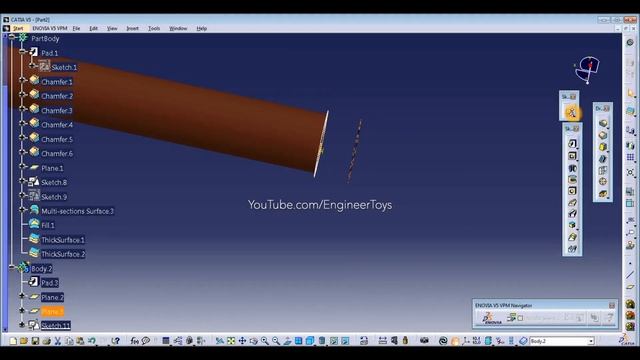Select Sketch.9 in the tree
Image resolution: width=640 pixels, height=360 pixels.
pyautogui.click(x=54, y=197)
